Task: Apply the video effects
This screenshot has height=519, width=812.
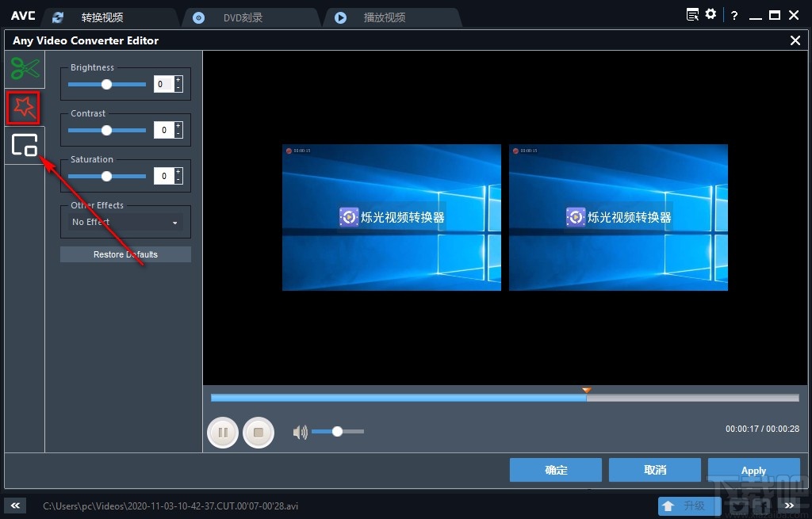Action: (x=753, y=469)
